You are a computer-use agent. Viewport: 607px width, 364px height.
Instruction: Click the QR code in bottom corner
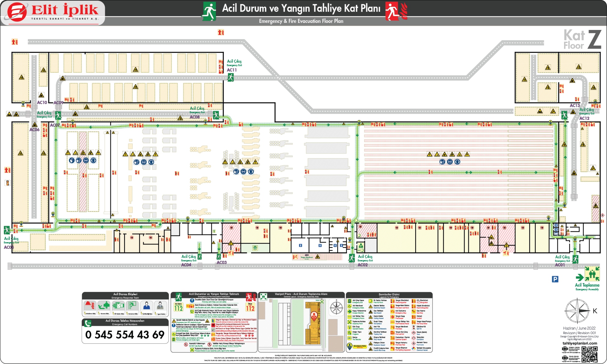[x=589, y=354]
